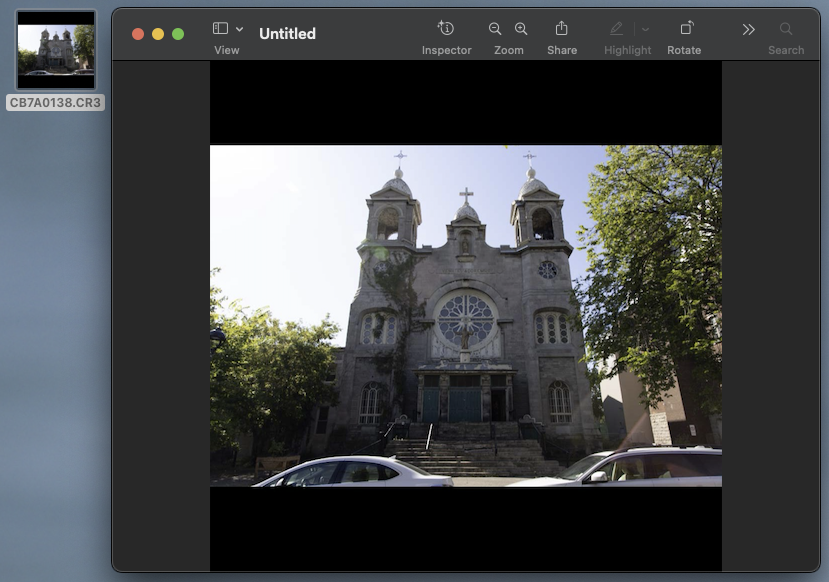
Task: Open the Highlight color dropdown arrow
Action: (645, 29)
